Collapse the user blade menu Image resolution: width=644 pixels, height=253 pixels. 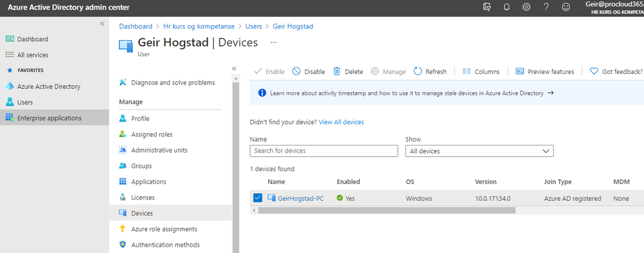234,68
